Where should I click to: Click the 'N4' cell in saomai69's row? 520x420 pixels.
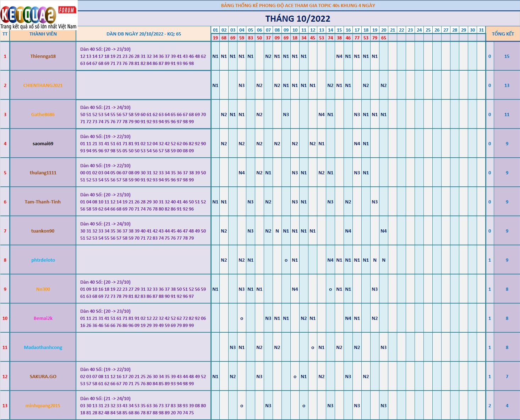[357, 143]
